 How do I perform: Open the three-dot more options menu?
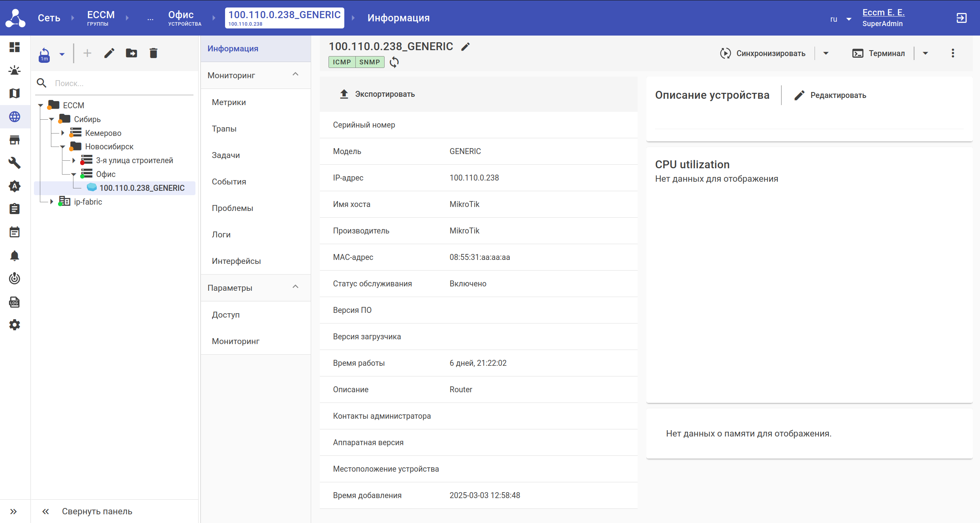(x=952, y=53)
